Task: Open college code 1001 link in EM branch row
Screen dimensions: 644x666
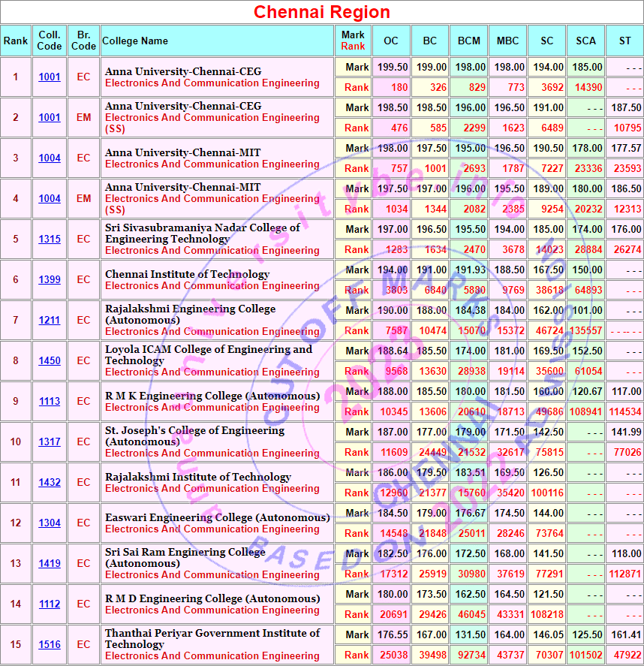Action: [x=50, y=118]
